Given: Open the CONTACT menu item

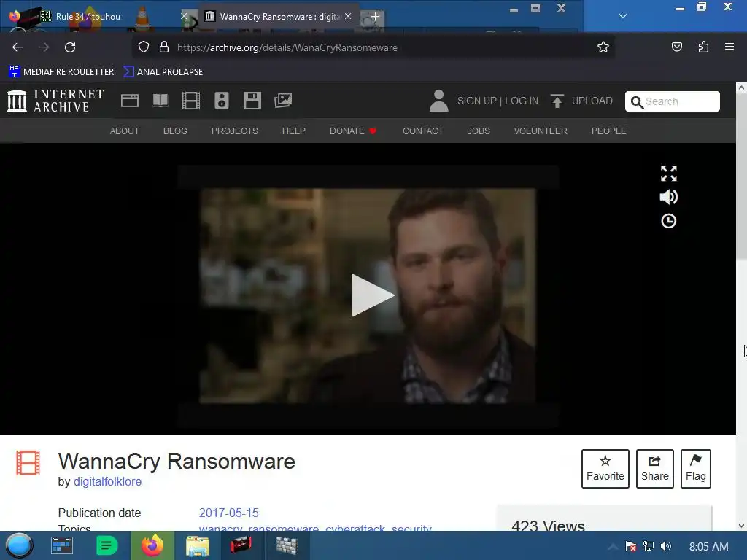Looking at the screenshot, I should (423, 131).
